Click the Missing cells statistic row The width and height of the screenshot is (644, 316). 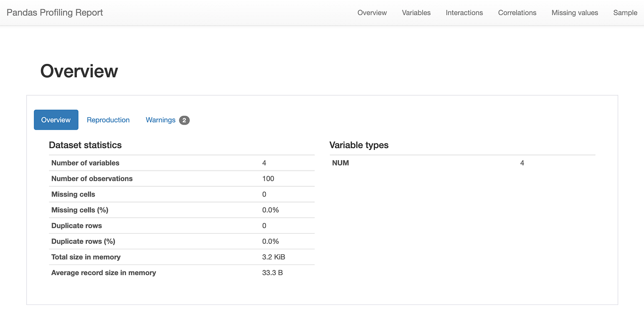coord(73,194)
